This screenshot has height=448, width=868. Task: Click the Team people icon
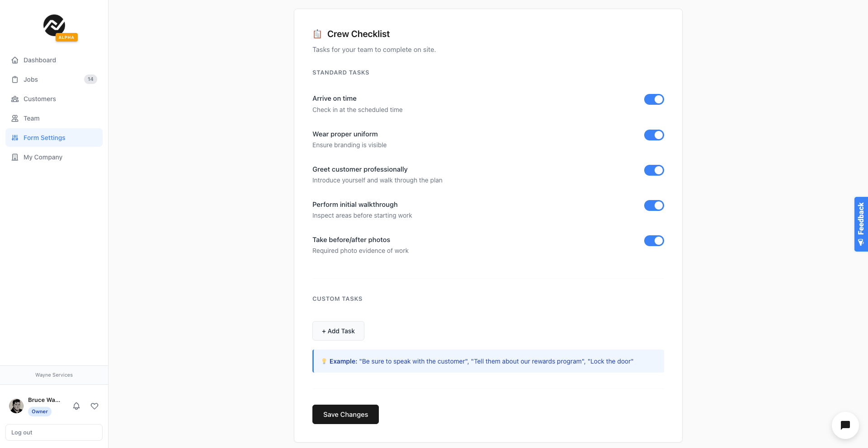[x=15, y=118]
